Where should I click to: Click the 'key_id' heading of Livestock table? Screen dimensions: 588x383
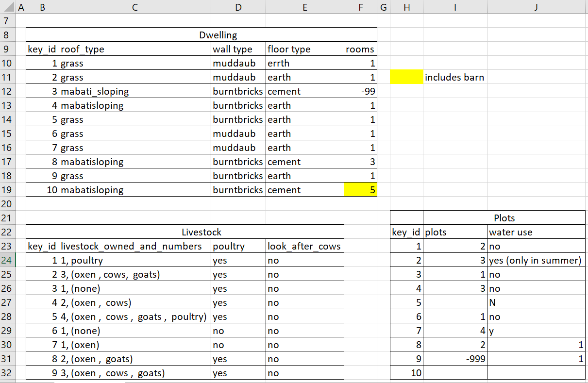[42, 246]
